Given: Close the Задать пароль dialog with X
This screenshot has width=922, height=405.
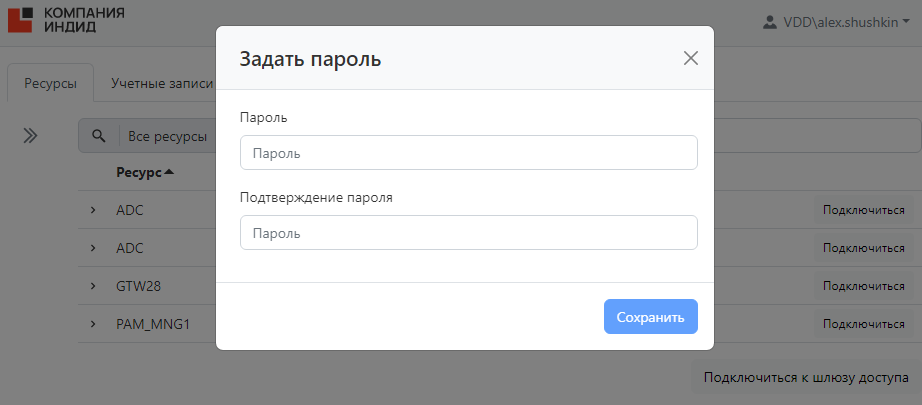Looking at the screenshot, I should tap(690, 58).
